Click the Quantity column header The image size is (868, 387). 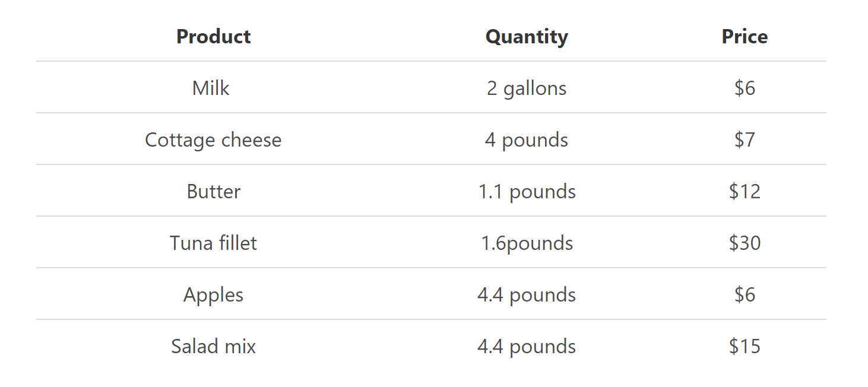tap(527, 37)
